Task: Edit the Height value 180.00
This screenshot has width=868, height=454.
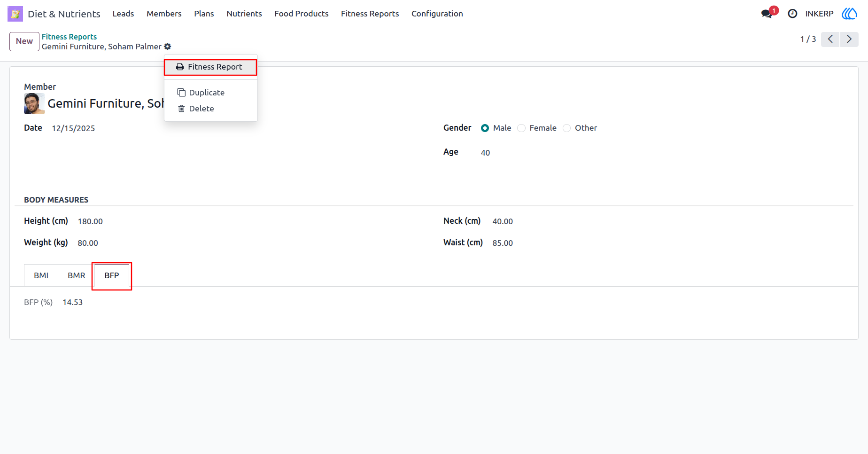Action: coord(90,221)
